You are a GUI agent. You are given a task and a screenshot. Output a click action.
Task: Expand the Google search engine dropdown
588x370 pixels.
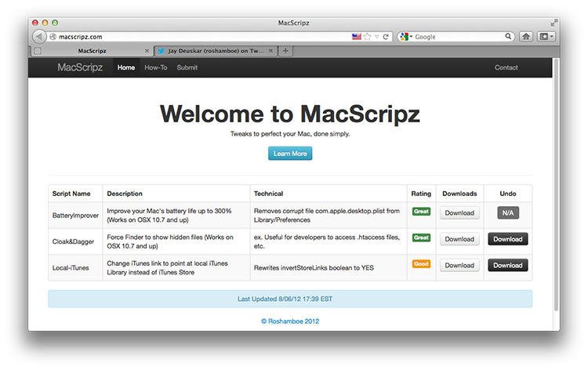coord(406,37)
